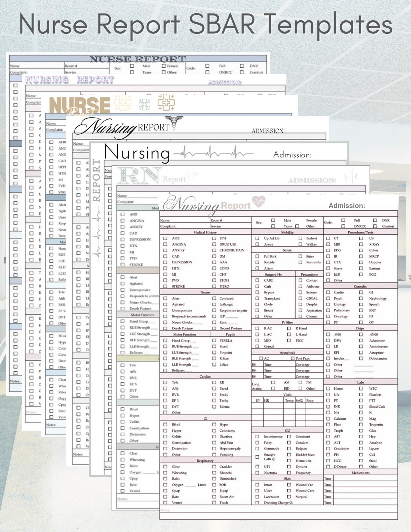Mark the FIBRO checkbox

click(x=214, y=286)
